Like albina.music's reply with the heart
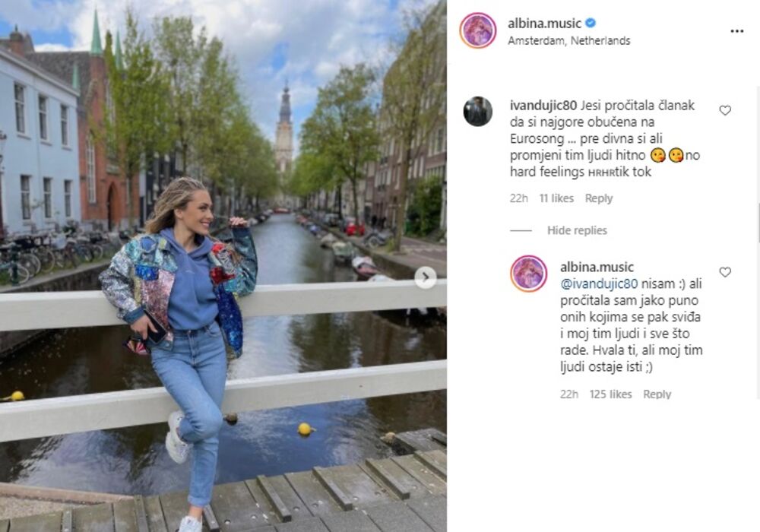Viewport: 760px width, 532px height. coord(725,272)
